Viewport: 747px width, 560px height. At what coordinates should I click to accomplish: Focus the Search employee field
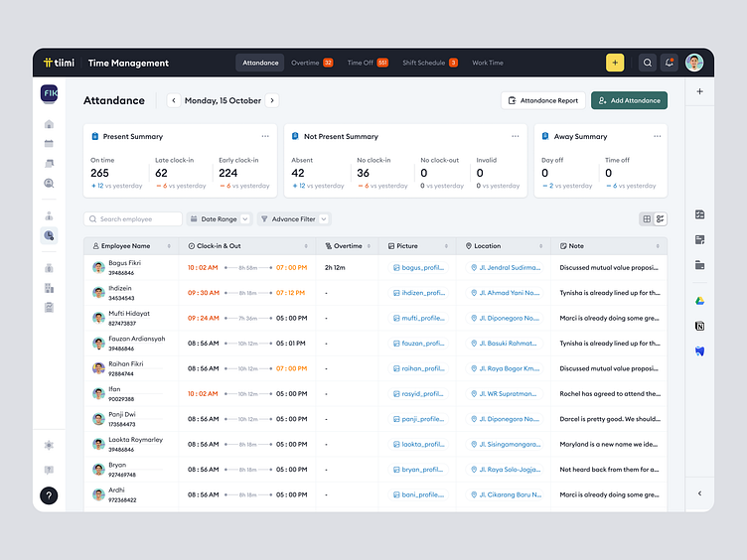coord(134,219)
